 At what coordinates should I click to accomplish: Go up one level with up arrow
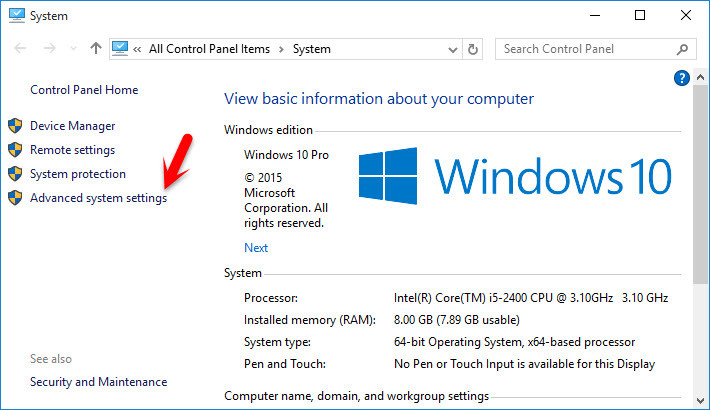click(96, 48)
